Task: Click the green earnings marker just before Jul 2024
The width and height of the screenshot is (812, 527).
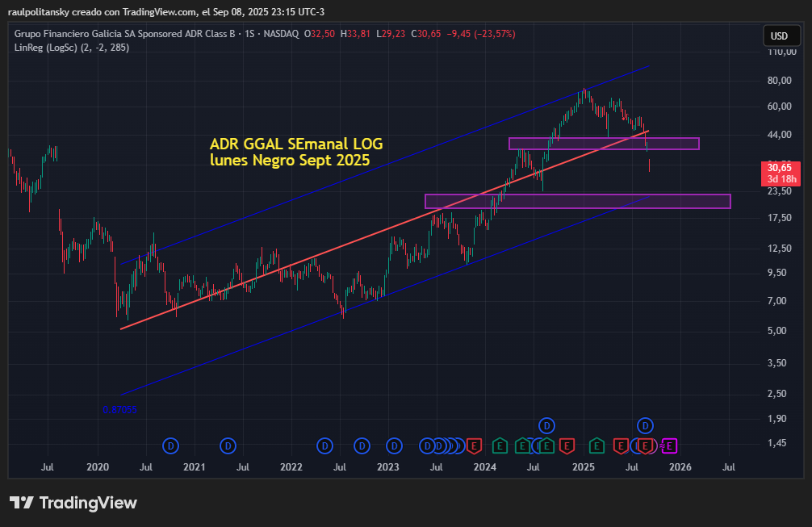Action: pos(522,445)
